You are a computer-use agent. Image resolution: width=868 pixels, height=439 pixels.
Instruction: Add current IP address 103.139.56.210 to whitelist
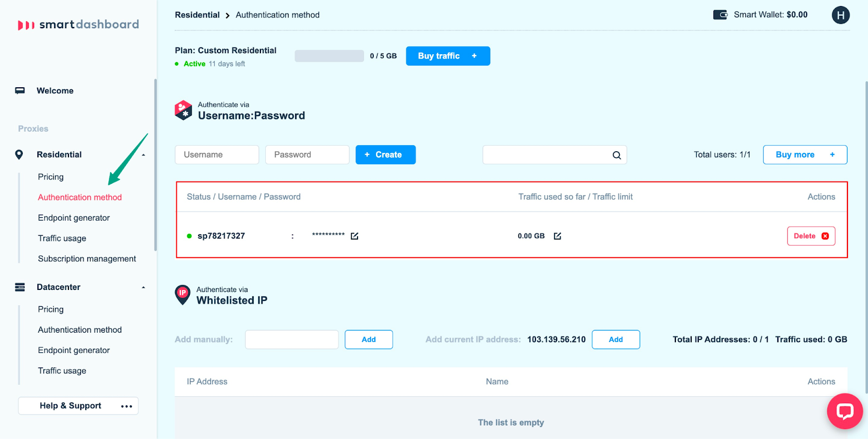pyautogui.click(x=615, y=339)
